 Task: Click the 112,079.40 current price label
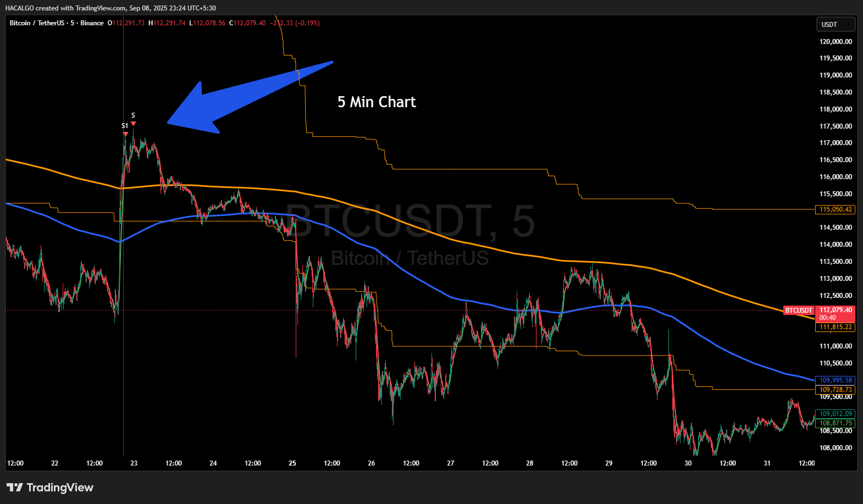point(836,310)
